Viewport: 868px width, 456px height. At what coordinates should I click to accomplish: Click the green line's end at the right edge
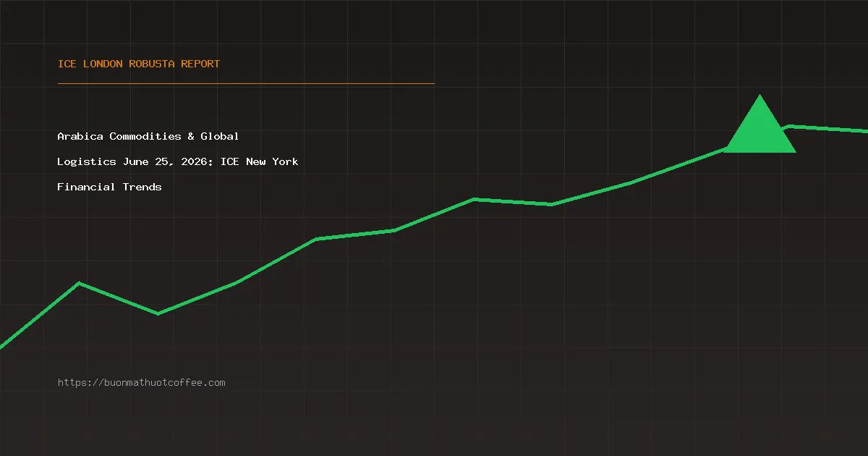point(865,131)
